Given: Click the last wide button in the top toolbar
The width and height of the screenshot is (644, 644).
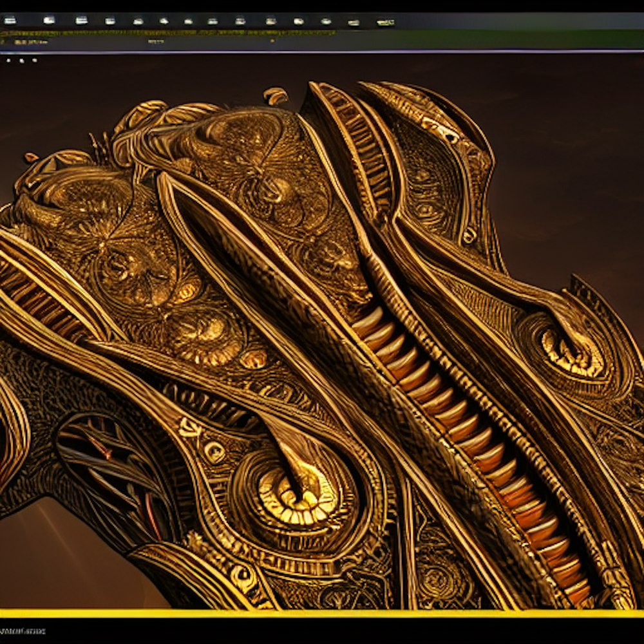Looking at the screenshot, I should point(385,22).
